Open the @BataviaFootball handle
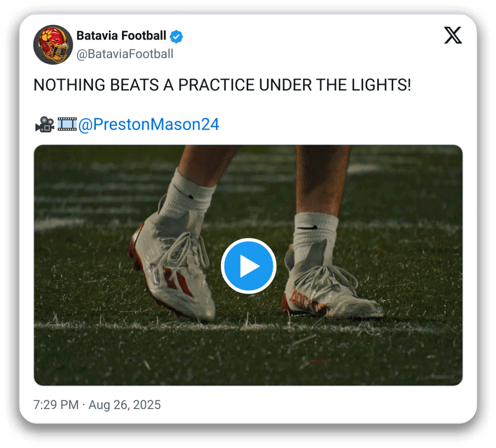The width and height of the screenshot is (496, 448). (125, 54)
